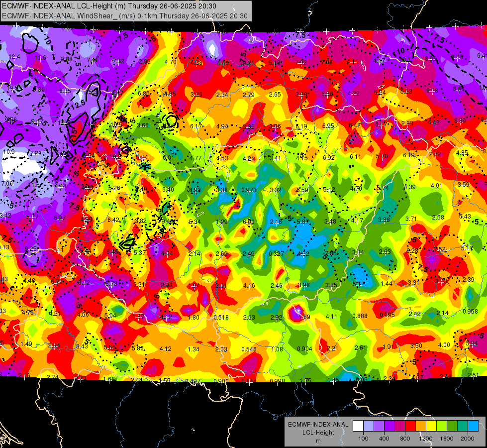Screen dimensions: 487x448
Task: Click the map value 3.71
Action: tap(411, 219)
